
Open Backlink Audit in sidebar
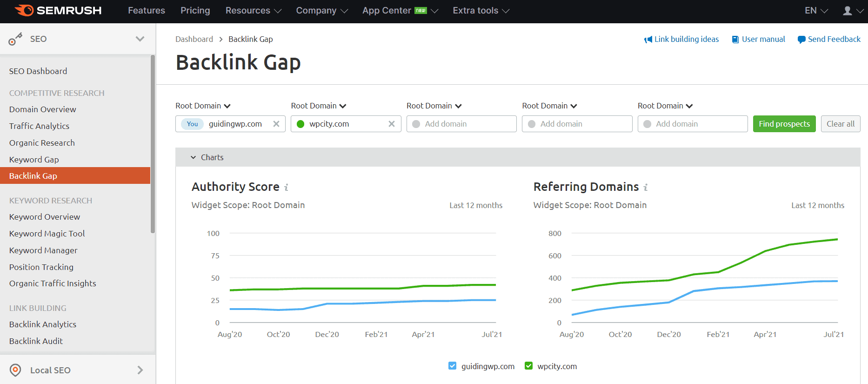pos(36,341)
